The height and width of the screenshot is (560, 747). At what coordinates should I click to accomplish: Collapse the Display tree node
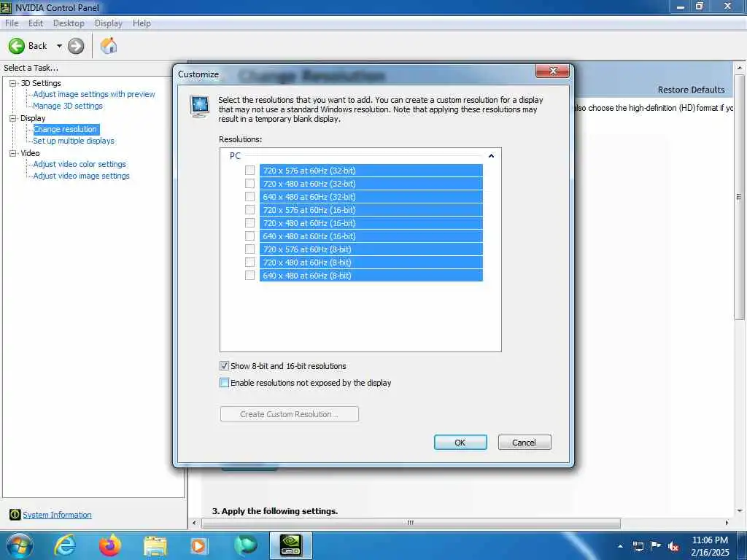[x=13, y=118]
